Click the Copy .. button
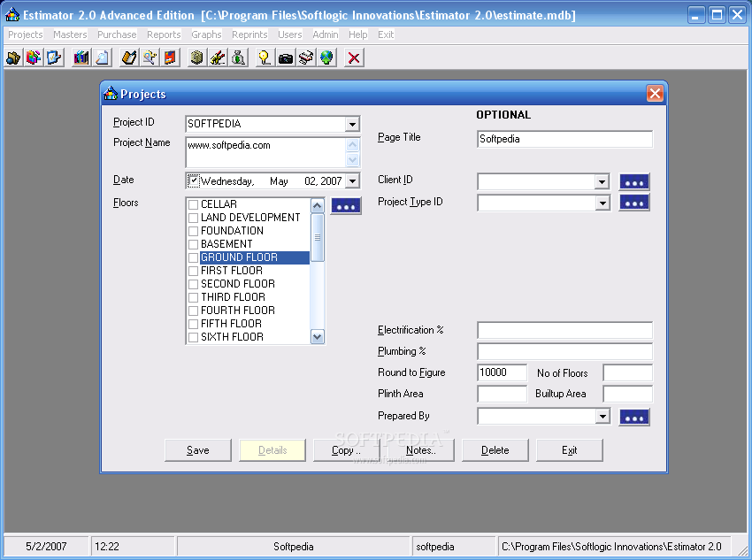 tap(346, 450)
